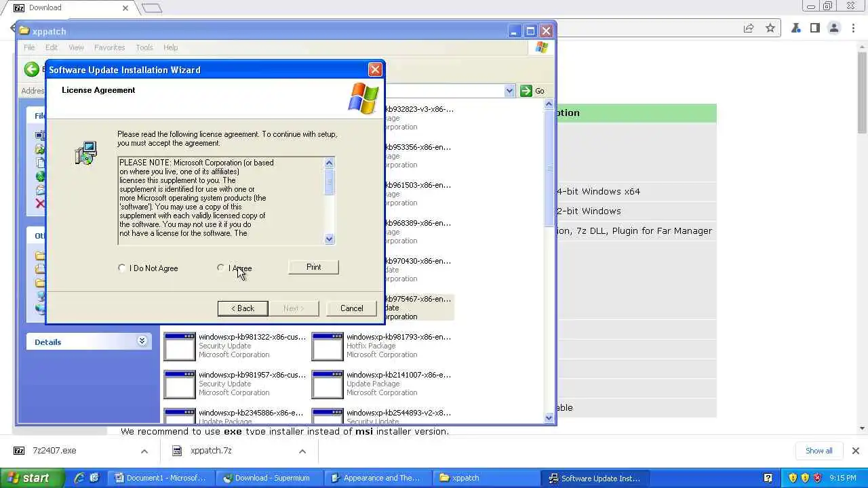Select the windowsxp-kb981957 file icon
The width and height of the screenshot is (868, 488).
pos(179,384)
